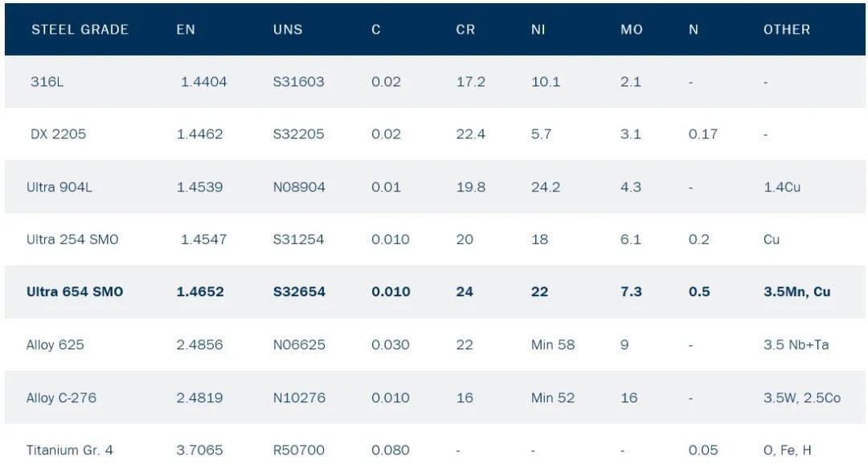Click the MO column header
868x469 pixels.
632,30
